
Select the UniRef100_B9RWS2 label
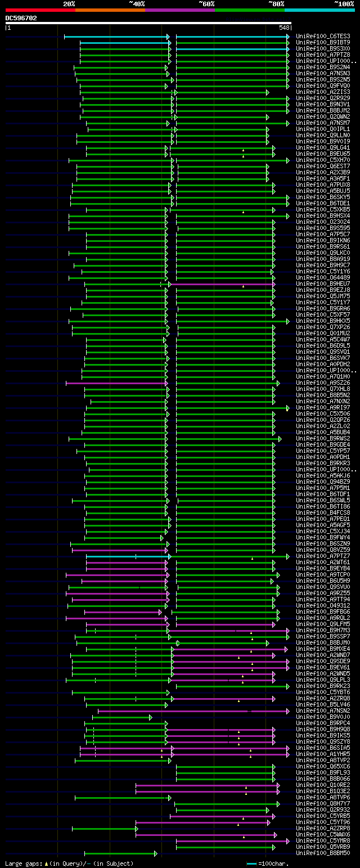click(x=323, y=439)
